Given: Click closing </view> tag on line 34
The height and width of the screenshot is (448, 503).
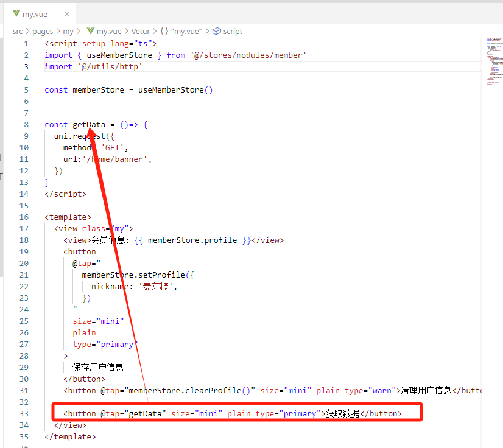Looking at the screenshot, I should coord(70,425).
